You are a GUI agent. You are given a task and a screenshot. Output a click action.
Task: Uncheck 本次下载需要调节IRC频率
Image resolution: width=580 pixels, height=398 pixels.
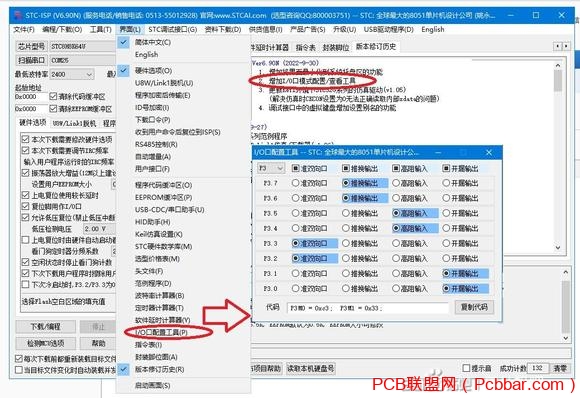click(25, 151)
